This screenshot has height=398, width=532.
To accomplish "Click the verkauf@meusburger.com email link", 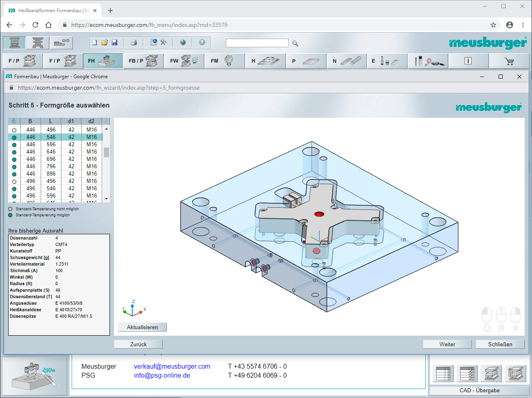I will click(172, 366).
